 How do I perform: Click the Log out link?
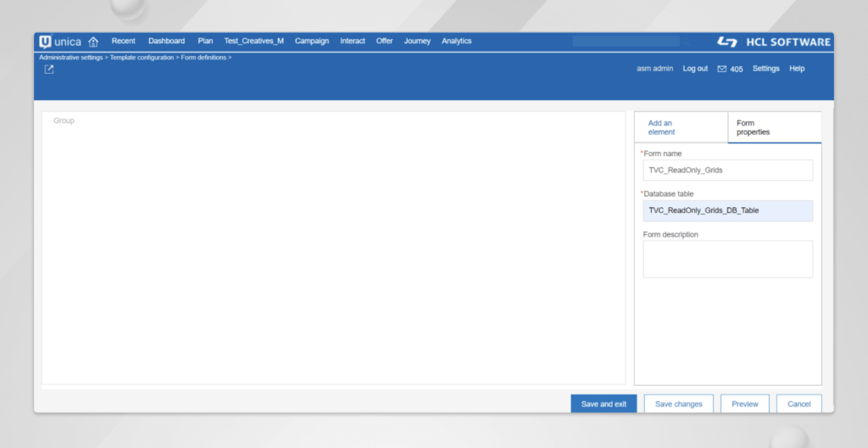(x=695, y=69)
